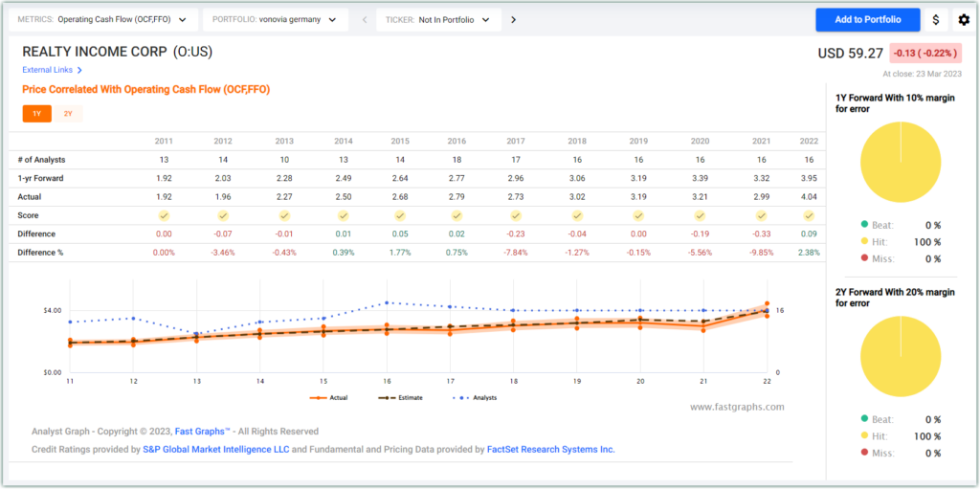The height and width of the screenshot is (489, 980).
Task: Click the 2022 score checkmark icon
Action: (x=809, y=215)
